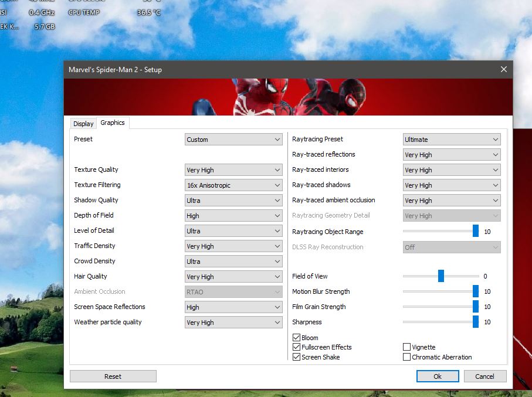532x397 pixels.
Task: Turn off Screen Shake
Action: (x=296, y=357)
